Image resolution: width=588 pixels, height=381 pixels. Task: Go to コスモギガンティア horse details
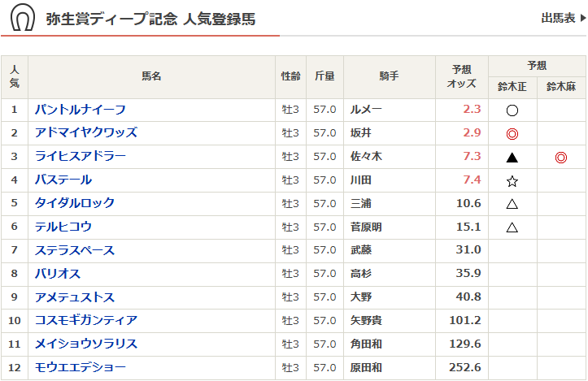(85, 320)
